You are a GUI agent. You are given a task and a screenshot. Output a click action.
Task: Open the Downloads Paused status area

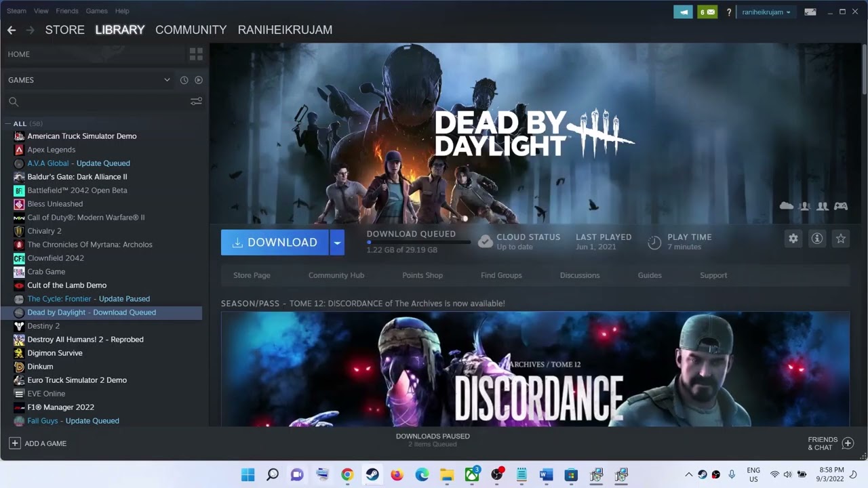pos(433,440)
